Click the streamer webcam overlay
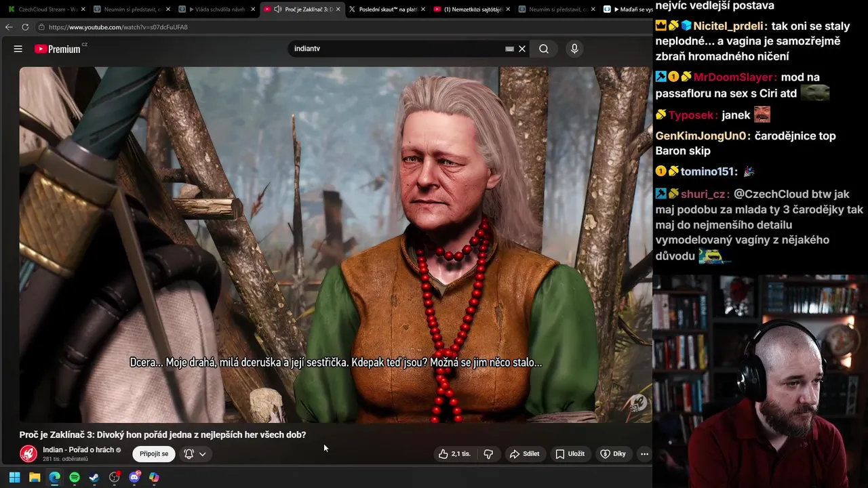868x488 pixels. tap(760, 381)
